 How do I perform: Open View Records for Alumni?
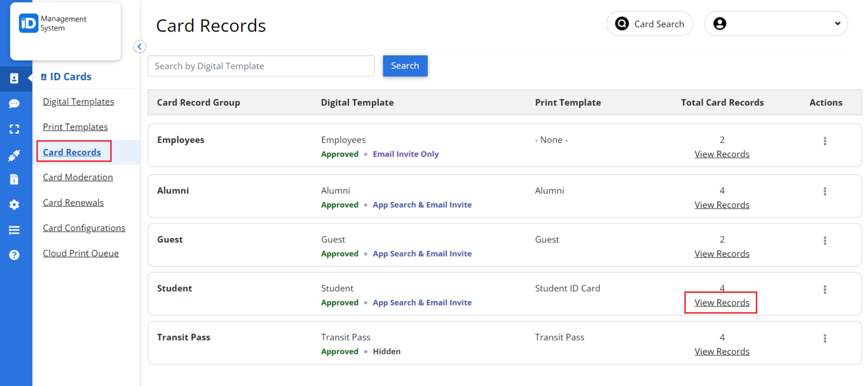click(722, 204)
